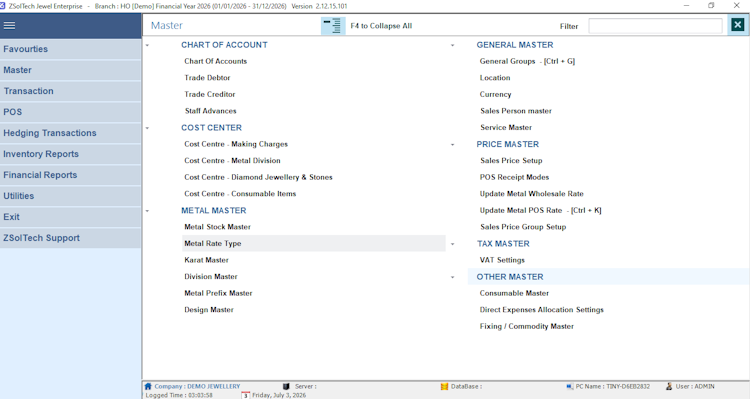
Task: Open Sales Price Setup
Action: (511, 161)
